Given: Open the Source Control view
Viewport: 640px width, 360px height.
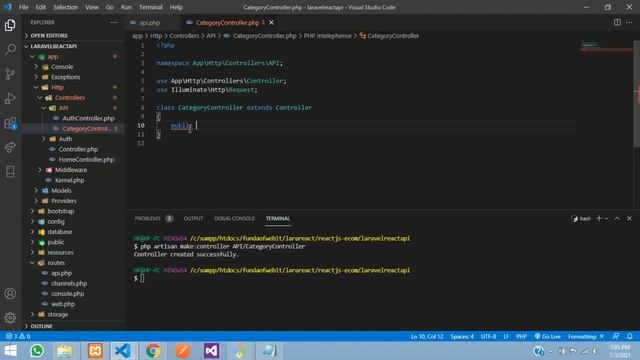Looking at the screenshot, I should point(10,74).
